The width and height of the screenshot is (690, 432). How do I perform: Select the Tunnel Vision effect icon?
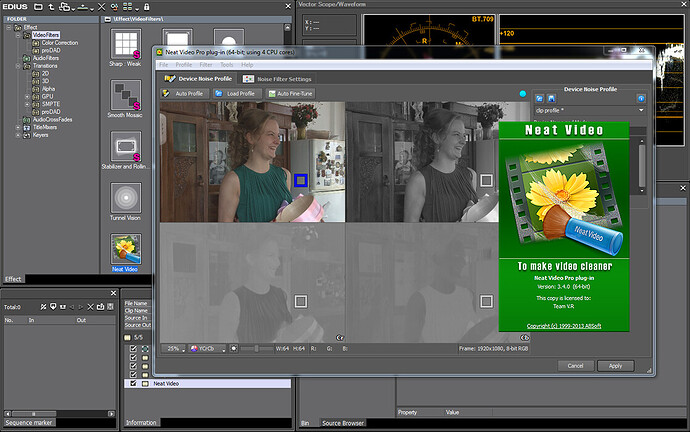click(126, 198)
